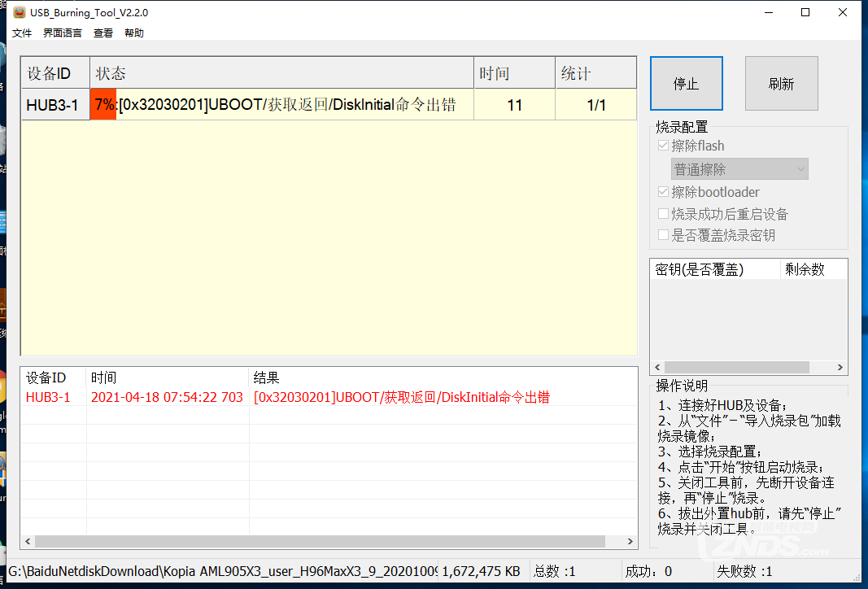Open the 文件 menu
The width and height of the screenshot is (868, 589).
click(22, 33)
